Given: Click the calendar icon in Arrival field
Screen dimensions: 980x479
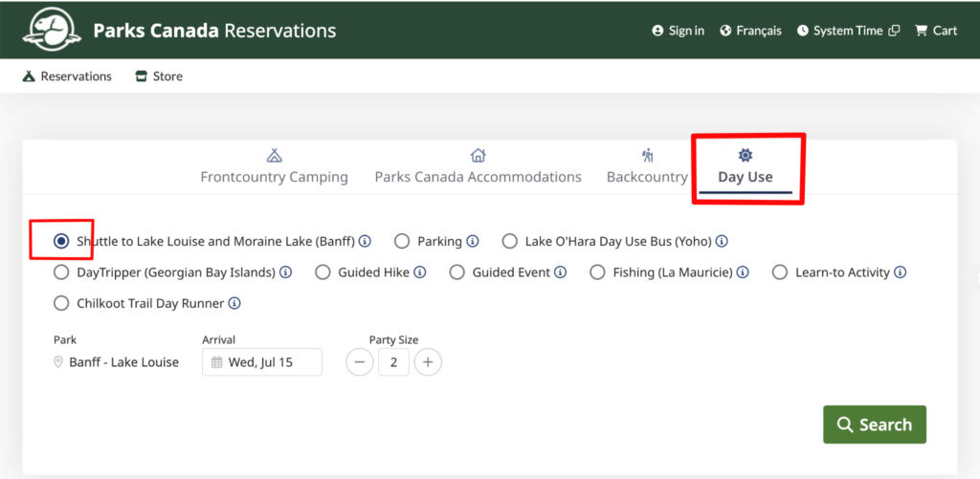Looking at the screenshot, I should click(x=217, y=362).
